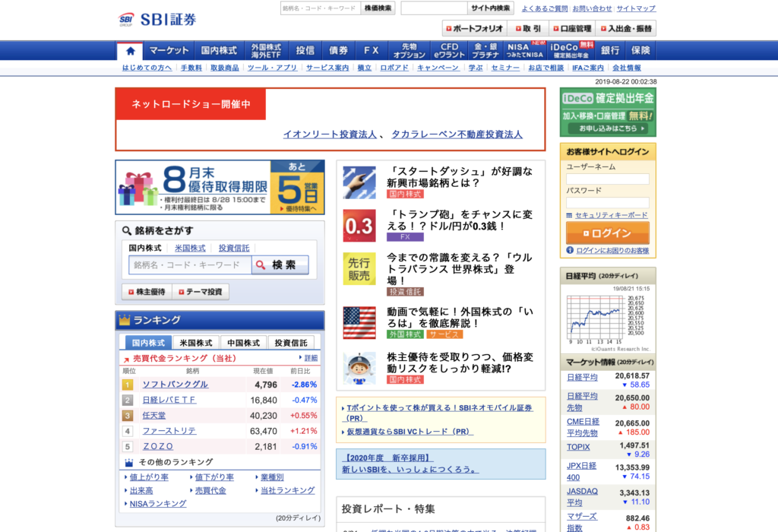Click the サイト内検索 button

tap(490, 8)
